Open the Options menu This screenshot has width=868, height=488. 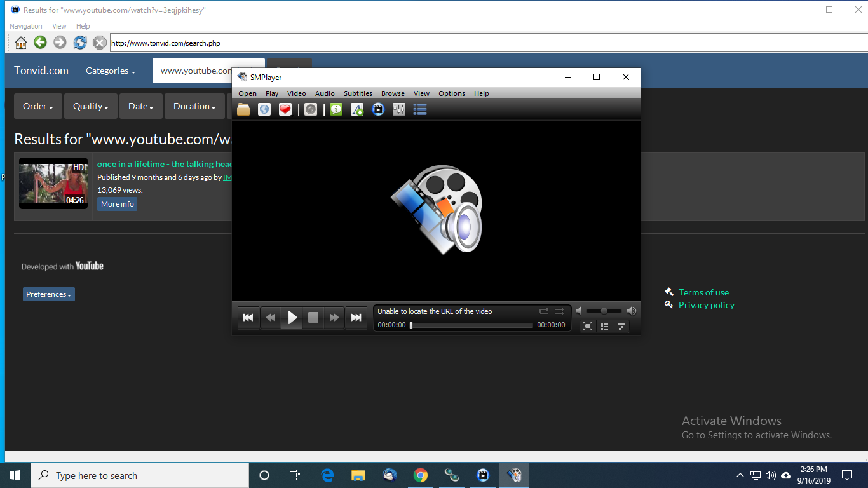[452, 93]
